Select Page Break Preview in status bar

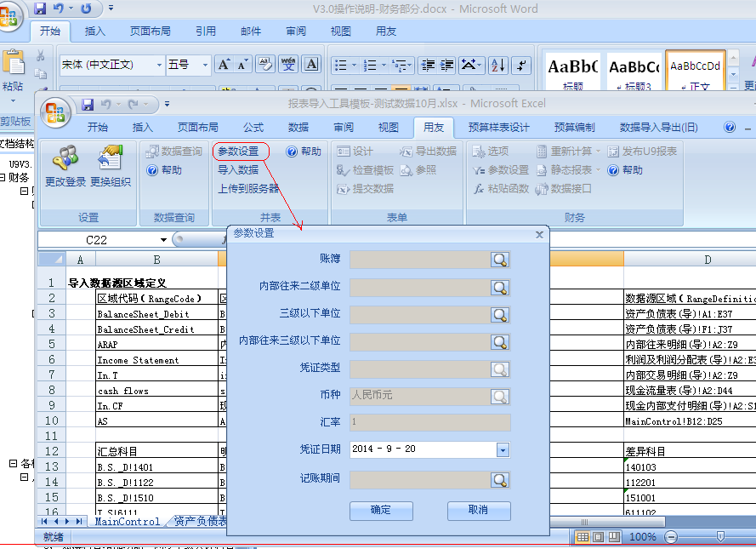click(x=614, y=537)
